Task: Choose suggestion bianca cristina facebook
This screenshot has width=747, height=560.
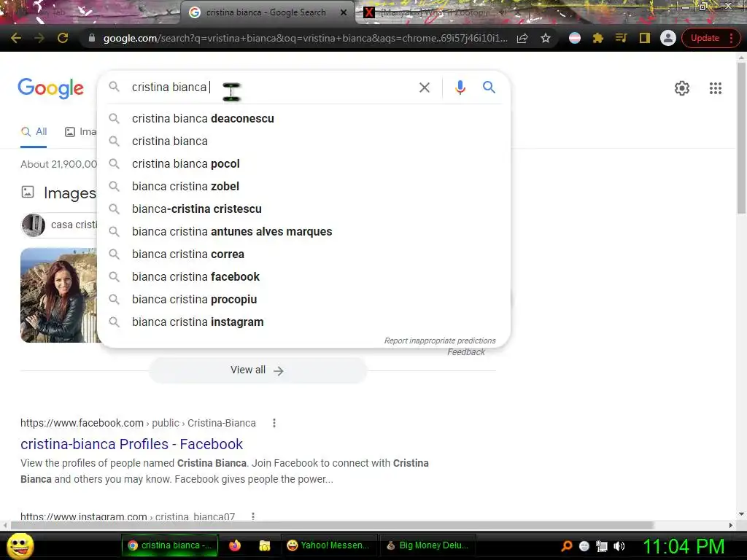Action: click(303, 276)
